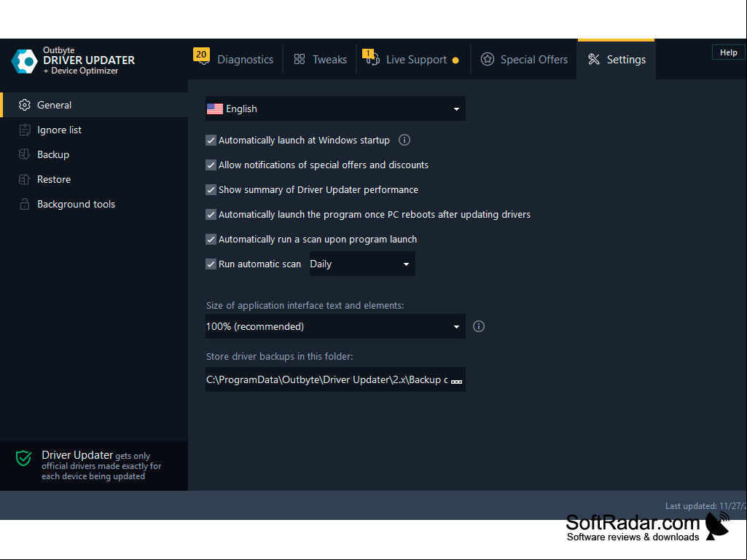Open Ignore list settings section
The width and height of the screenshot is (747, 560).
[x=94, y=130]
